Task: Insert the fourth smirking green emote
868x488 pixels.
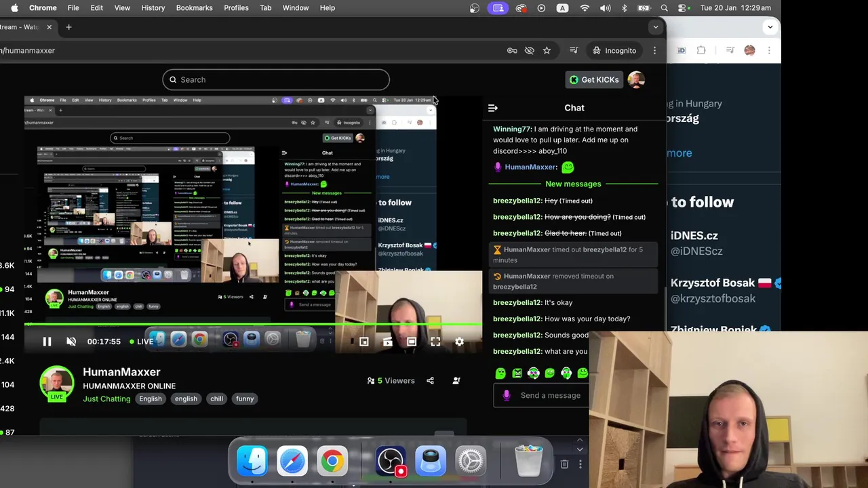Action: pos(549,373)
